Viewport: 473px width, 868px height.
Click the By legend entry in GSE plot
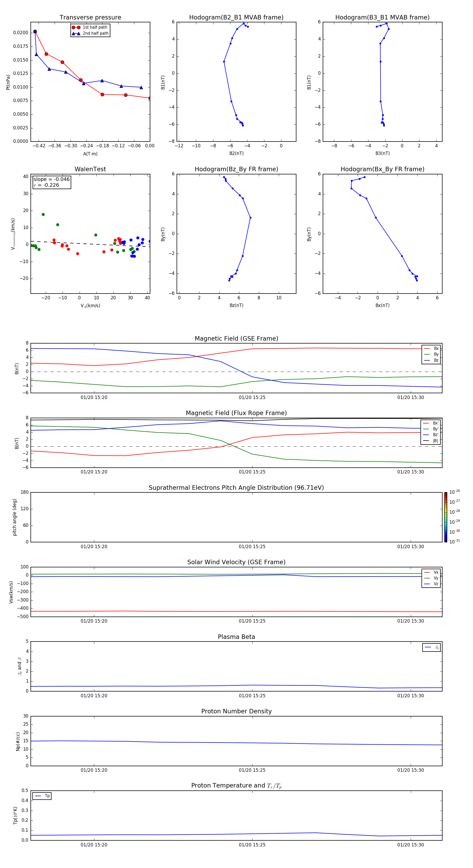(431, 355)
